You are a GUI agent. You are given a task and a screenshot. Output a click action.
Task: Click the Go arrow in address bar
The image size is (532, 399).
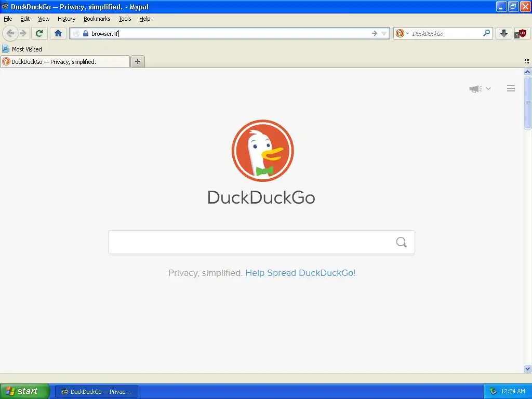pyautogui.click(x=375, y=33)
